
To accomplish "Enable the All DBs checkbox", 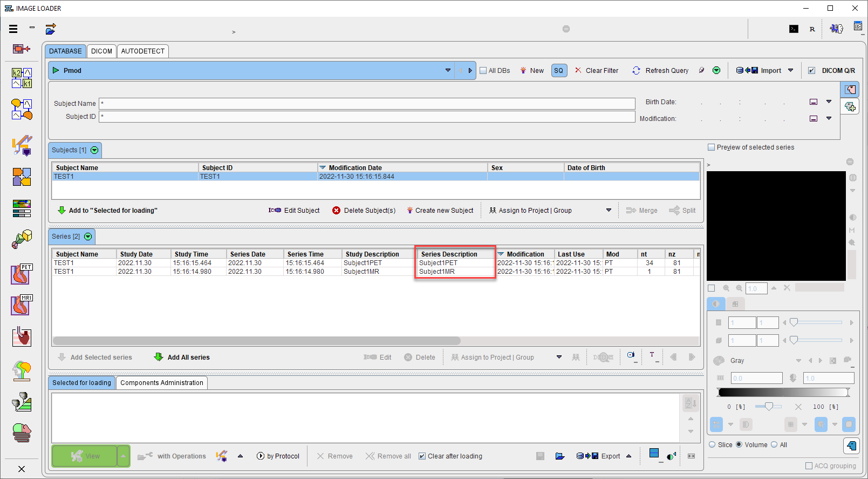I will click(x=483, y=71).
